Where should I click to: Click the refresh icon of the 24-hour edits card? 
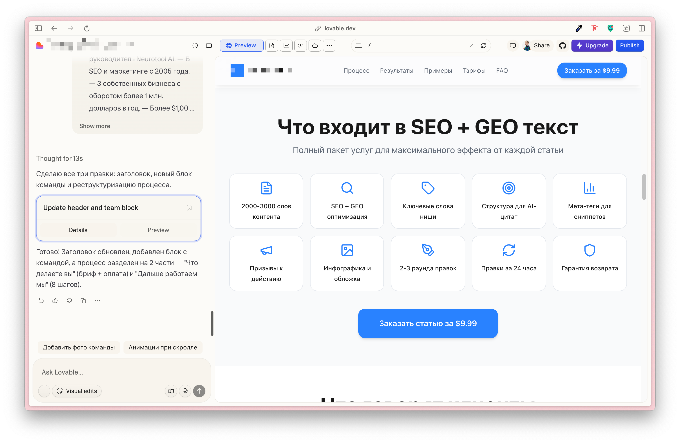509,250
